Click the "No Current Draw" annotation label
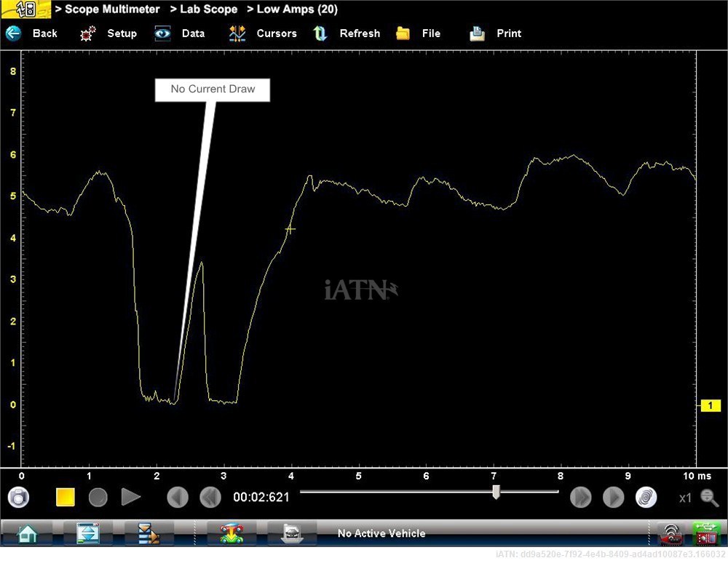The image size is (728, 582). (213, 89)
